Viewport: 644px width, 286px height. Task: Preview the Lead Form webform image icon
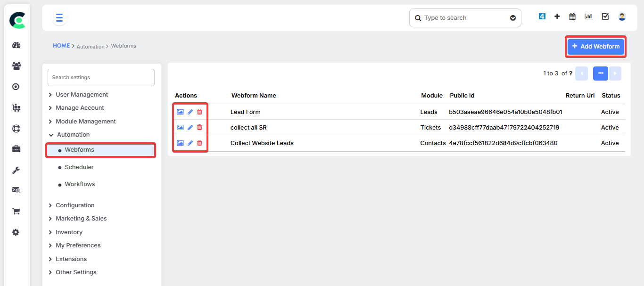click(180, 112)
